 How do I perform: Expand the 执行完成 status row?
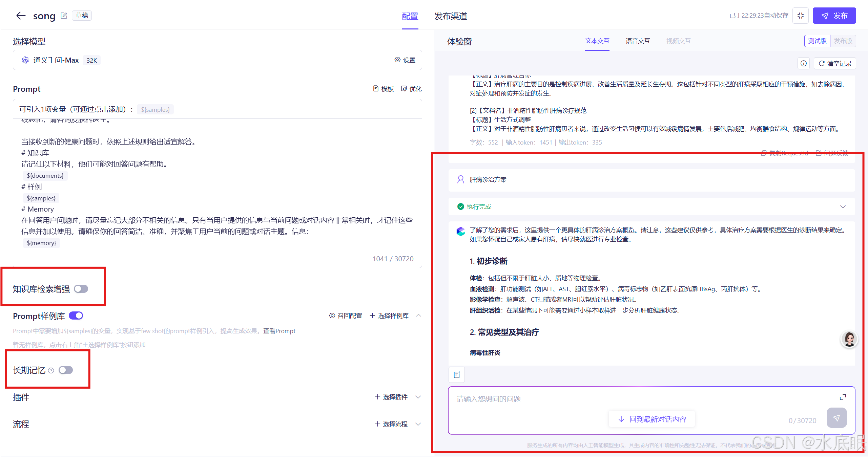[843, 206]
